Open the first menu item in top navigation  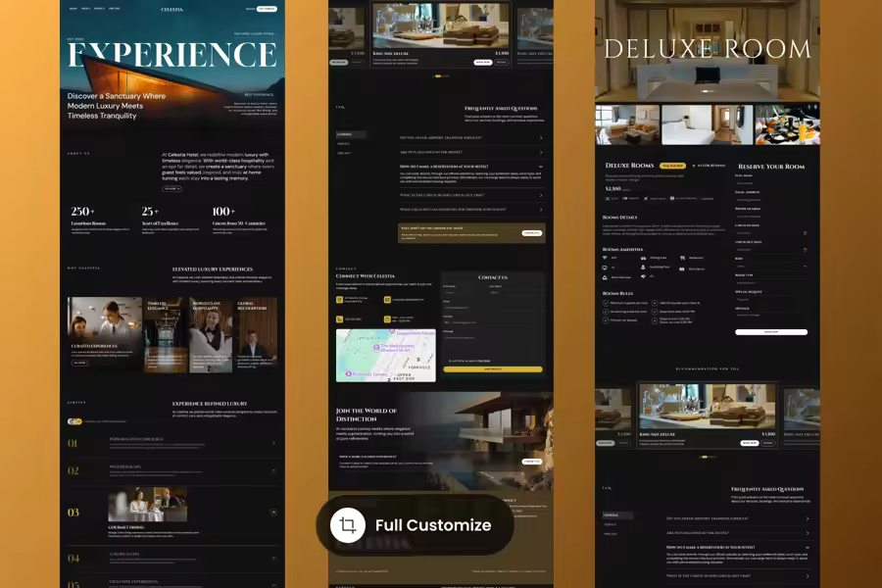[x=73, y=9]
